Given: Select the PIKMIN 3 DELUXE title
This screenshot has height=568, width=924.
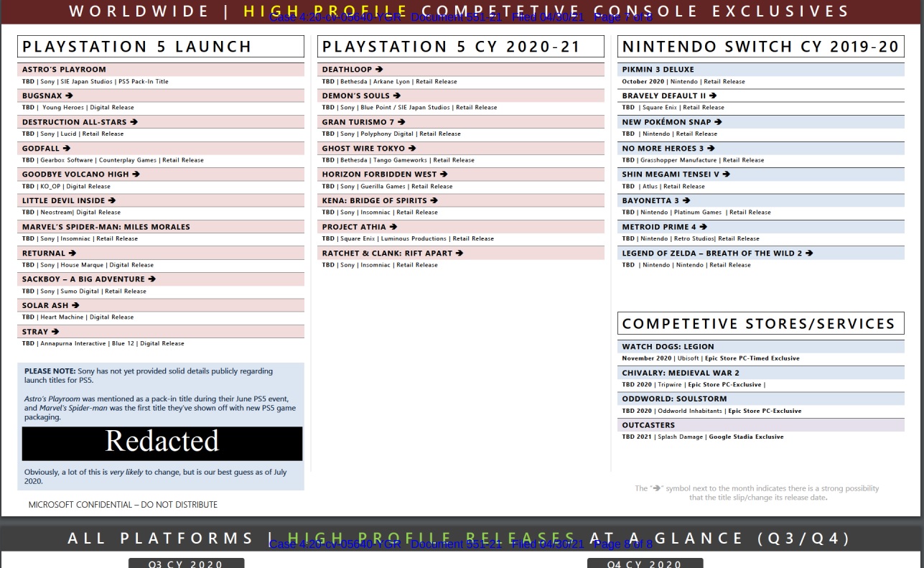Looking at the screenshot, I should point(658,70).
